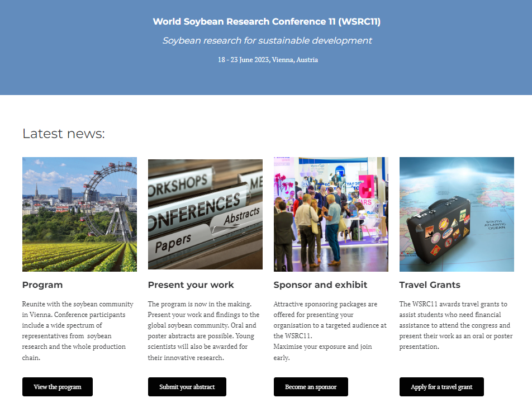
Task: Click the 'View the program' button
Action: (x=58, y=387)
